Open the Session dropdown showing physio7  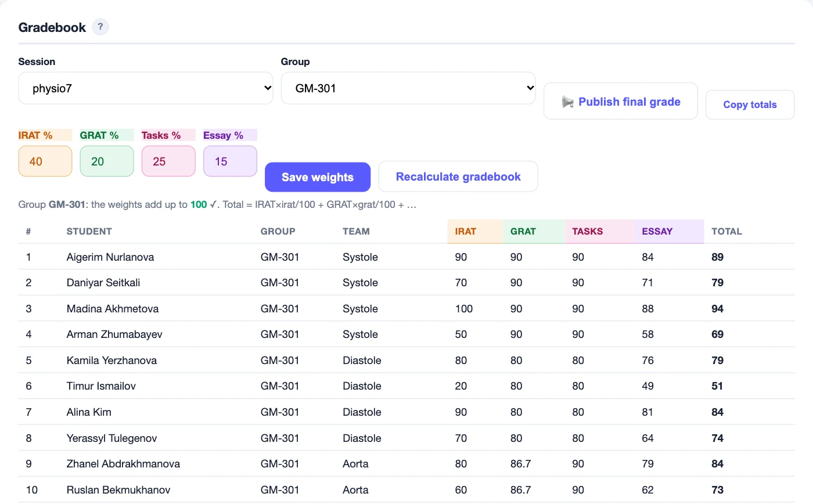coord(146,88)
